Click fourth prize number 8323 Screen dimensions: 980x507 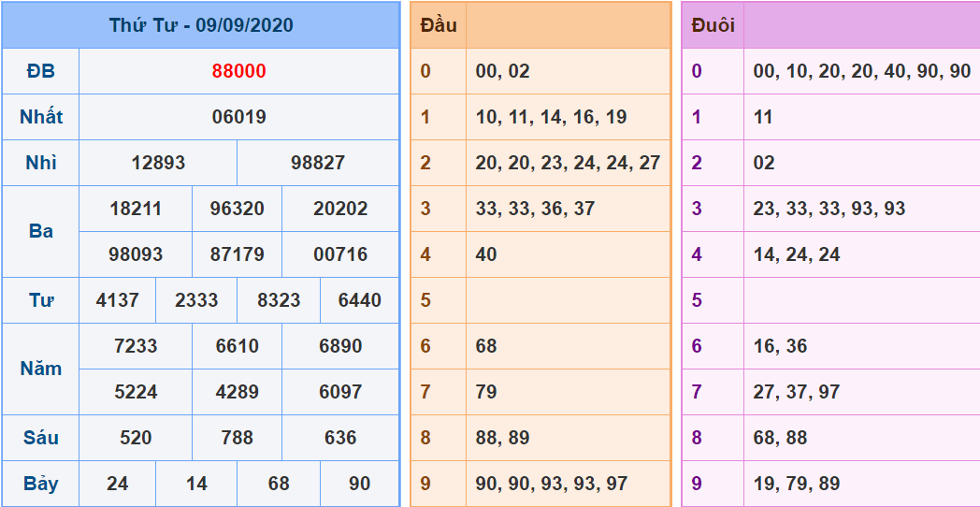279,300
